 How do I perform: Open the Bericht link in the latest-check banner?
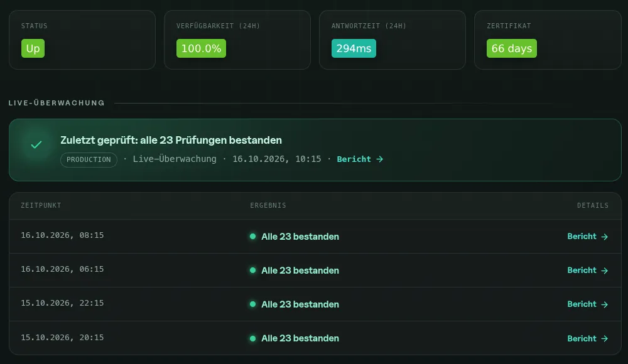point(360,159)
